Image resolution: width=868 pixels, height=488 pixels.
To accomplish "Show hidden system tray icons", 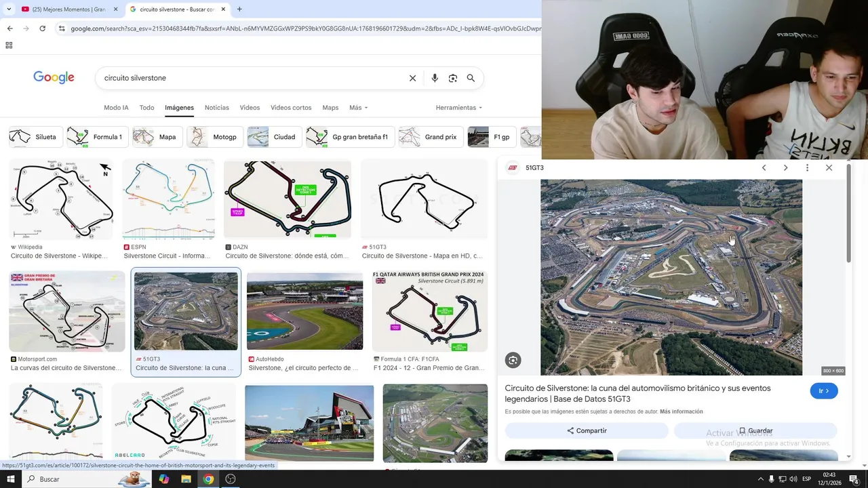I will (x=760, y=479).
